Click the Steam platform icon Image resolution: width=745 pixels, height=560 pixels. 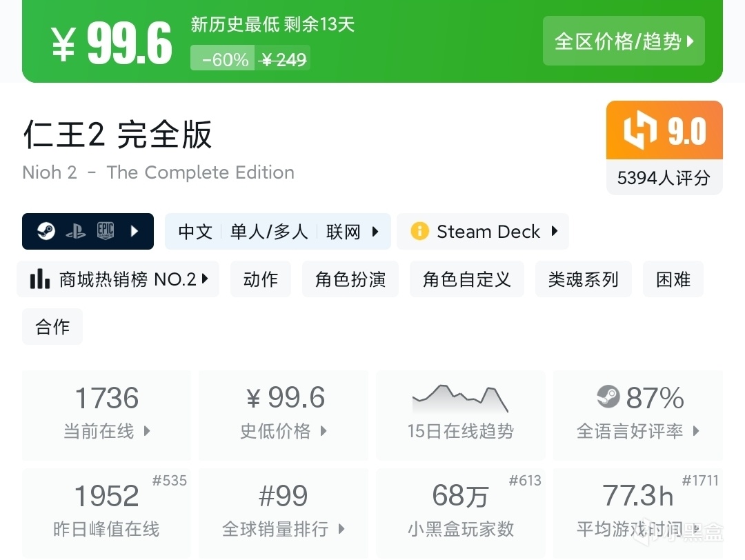tap(46, 231)
